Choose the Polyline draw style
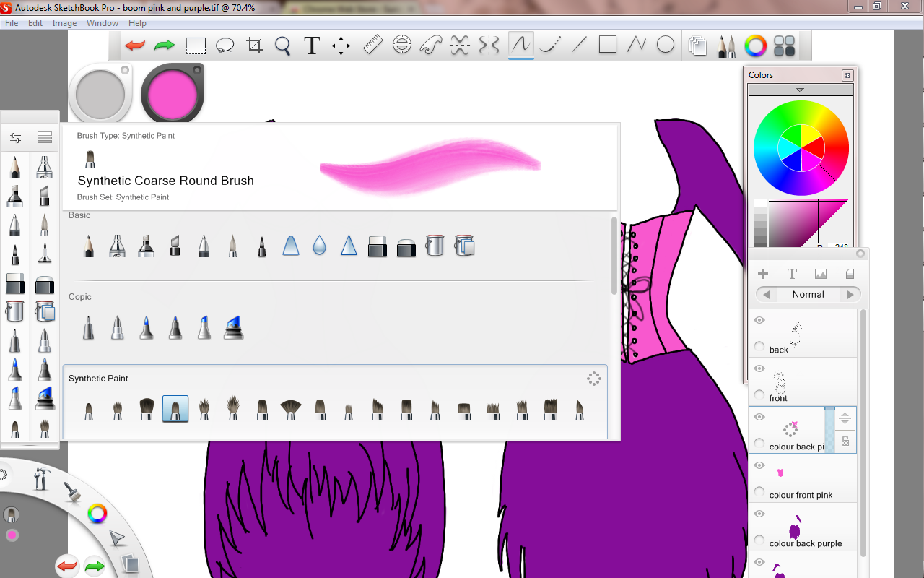924x578 pixels. pyautogui.click(x=637, y=46)
